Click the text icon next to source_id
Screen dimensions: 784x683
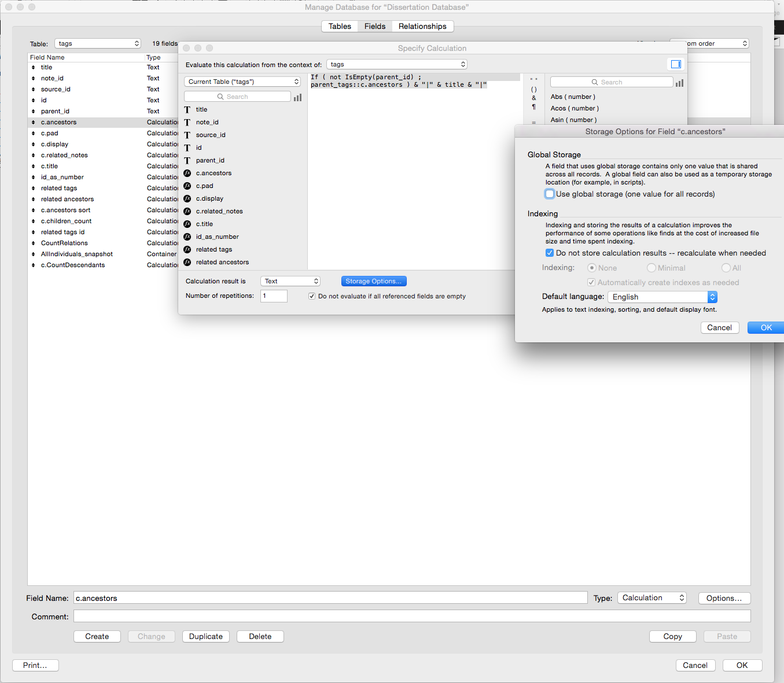pyautogui.click(x=187, y=135)
